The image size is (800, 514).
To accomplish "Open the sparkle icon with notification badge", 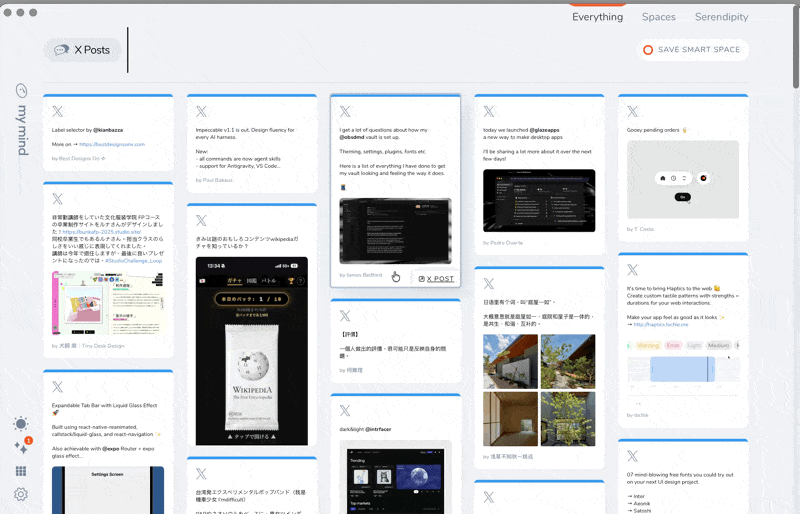I will 22,447.
